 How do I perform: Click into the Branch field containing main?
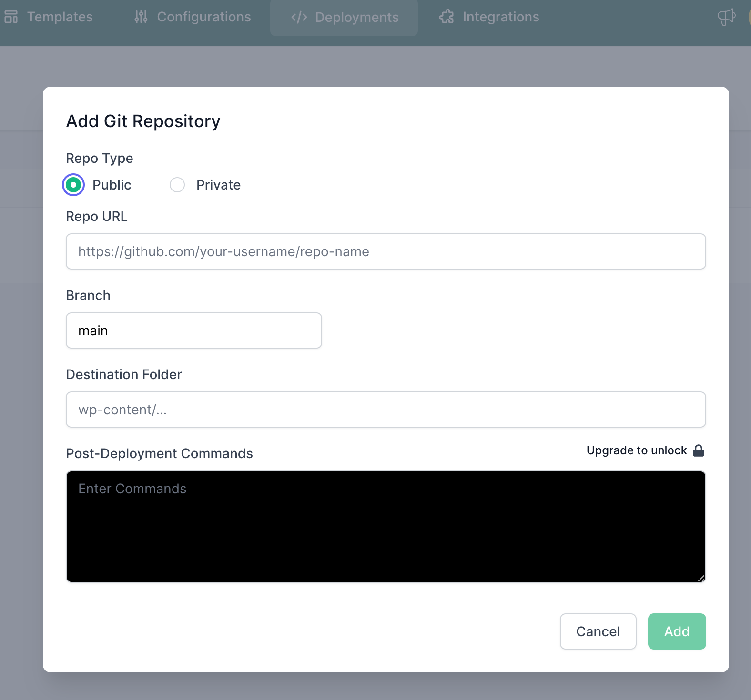pos(194,330)
